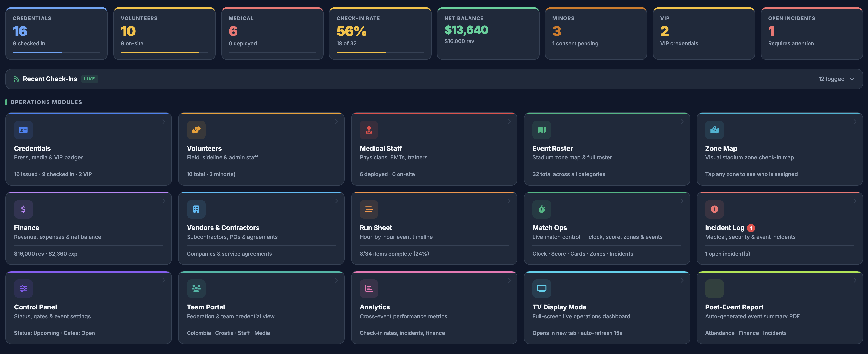This screenshot has height=354, width=868.
Task: Switch to the Control Panel module
Action: point(89,308)
